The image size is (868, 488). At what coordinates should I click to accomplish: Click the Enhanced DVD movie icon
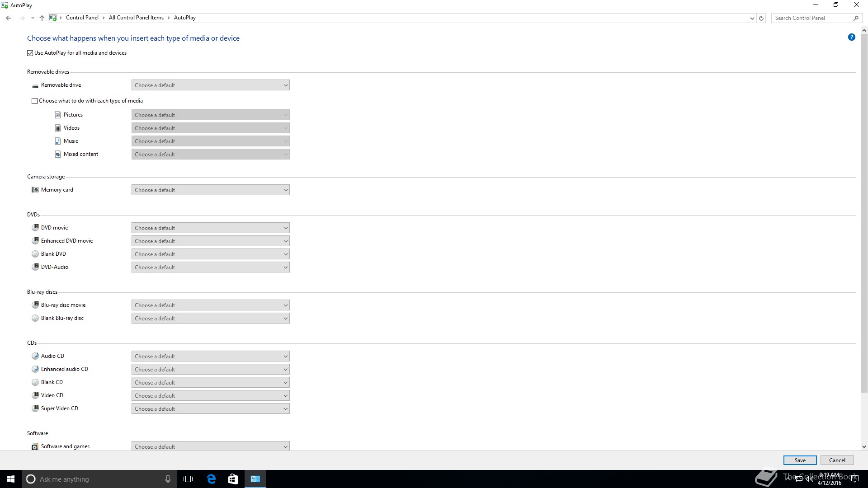[35, 241]
